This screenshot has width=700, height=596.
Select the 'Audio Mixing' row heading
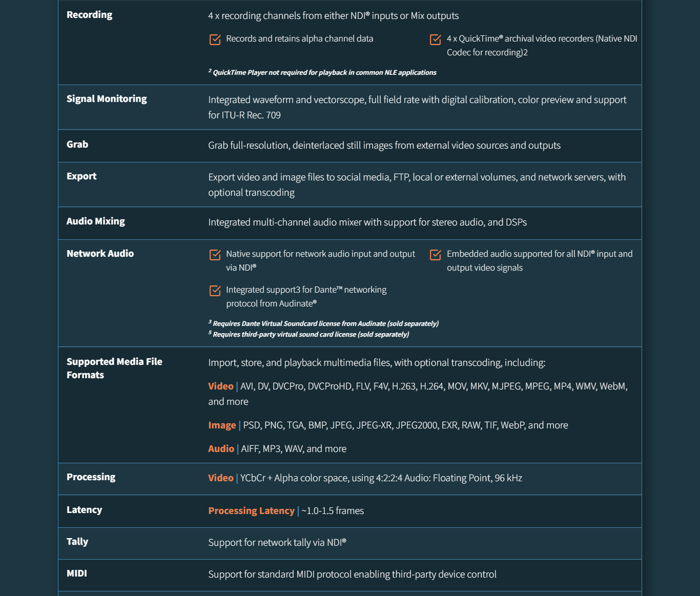tap(96, 221)
